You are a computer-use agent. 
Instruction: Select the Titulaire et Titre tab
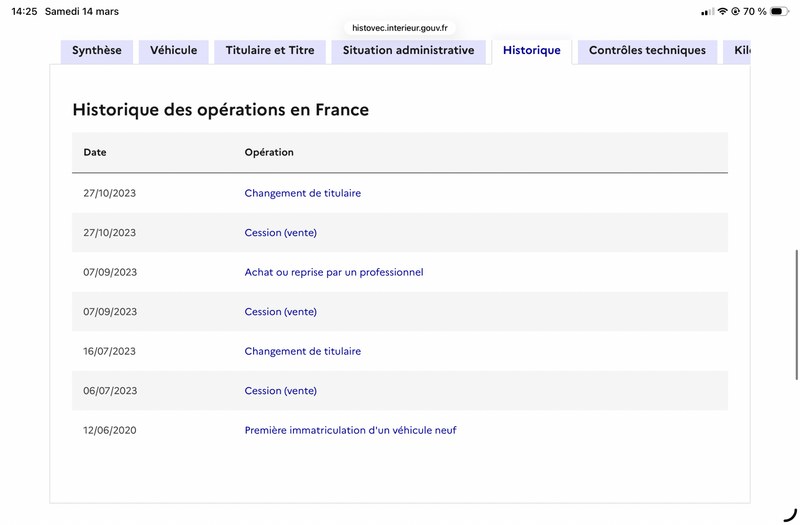tap(270, 51)
